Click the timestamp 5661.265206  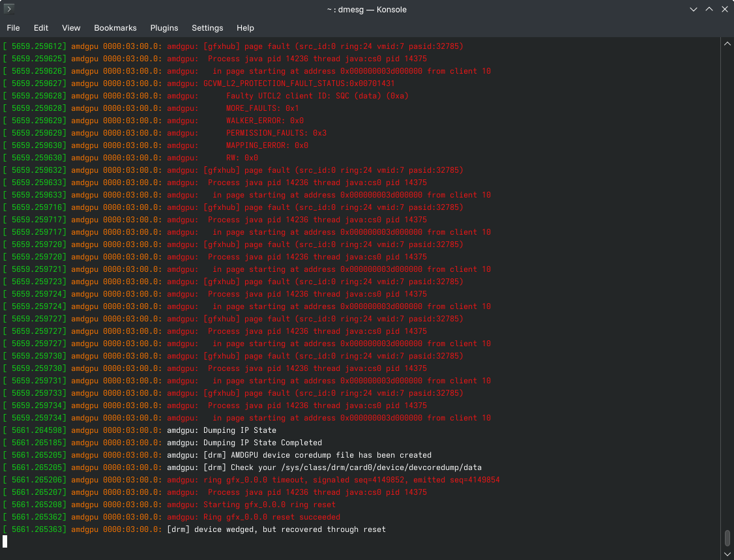(37, 480)
